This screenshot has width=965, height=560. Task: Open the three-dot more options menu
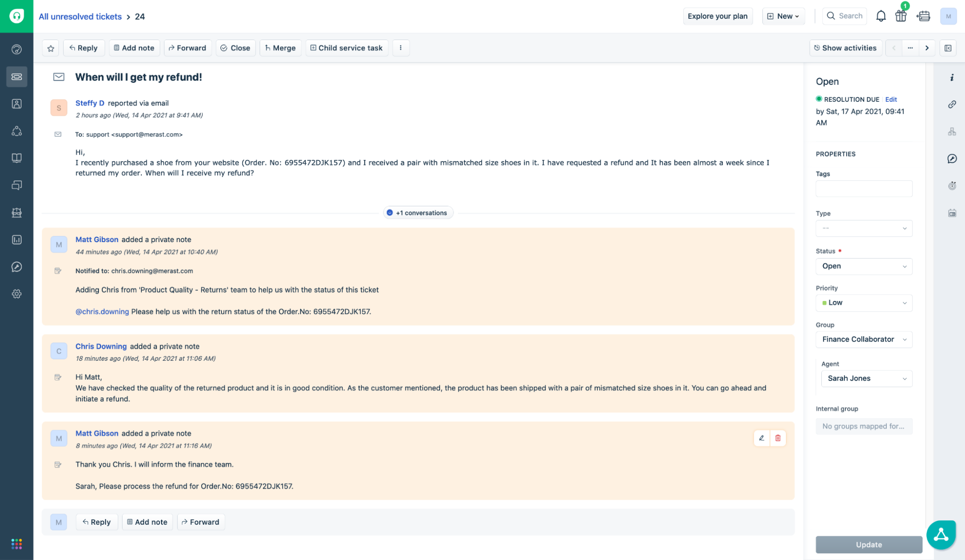(x=401, y=48)
